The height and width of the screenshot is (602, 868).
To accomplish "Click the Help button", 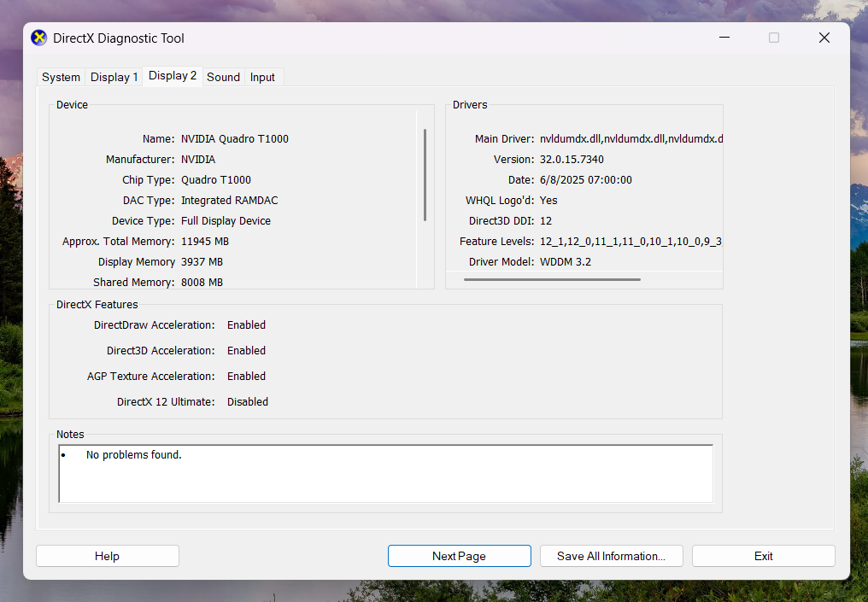I will (x=108, y=556).
